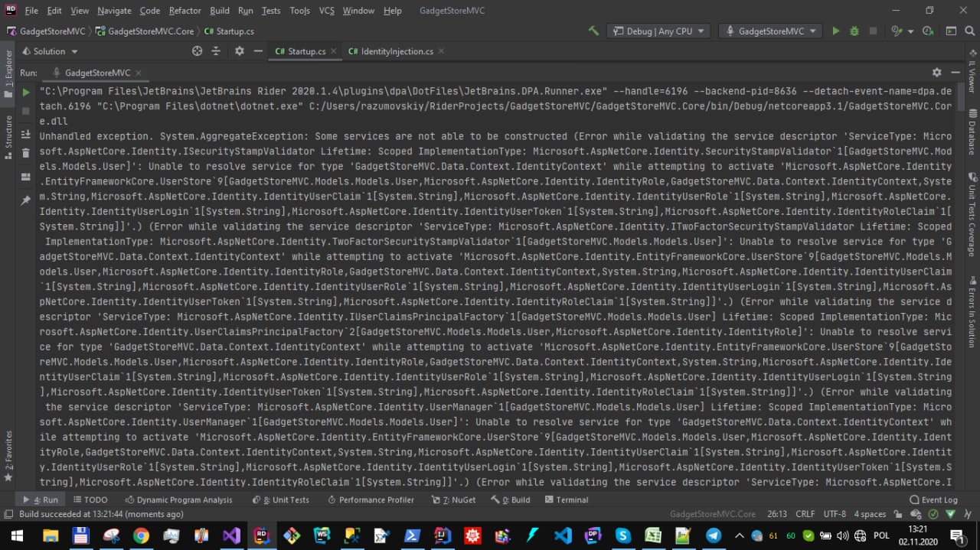Start debugging with the bug icon
The width and height of the screenshot is (980, 550).
[855, 31]
